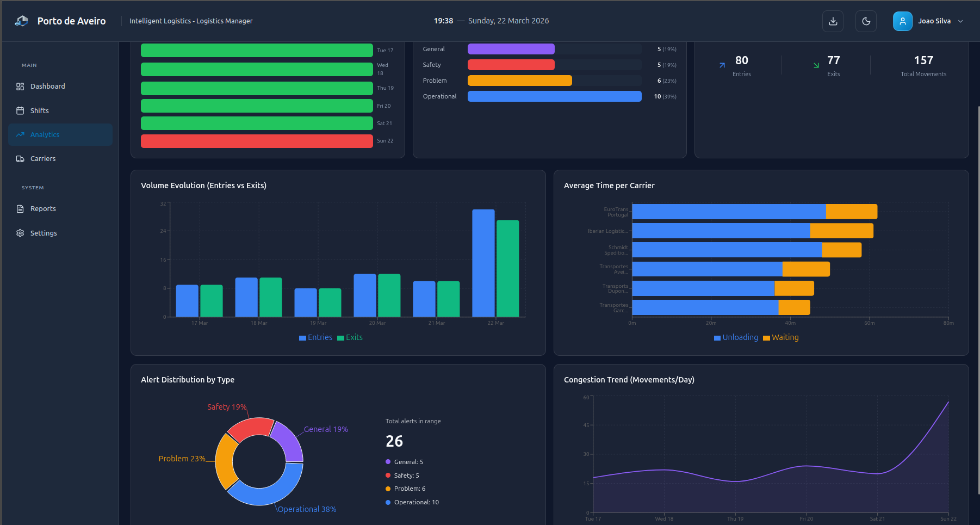
Task: Hide the Unloading series via its legend
Action: [736, 337]
